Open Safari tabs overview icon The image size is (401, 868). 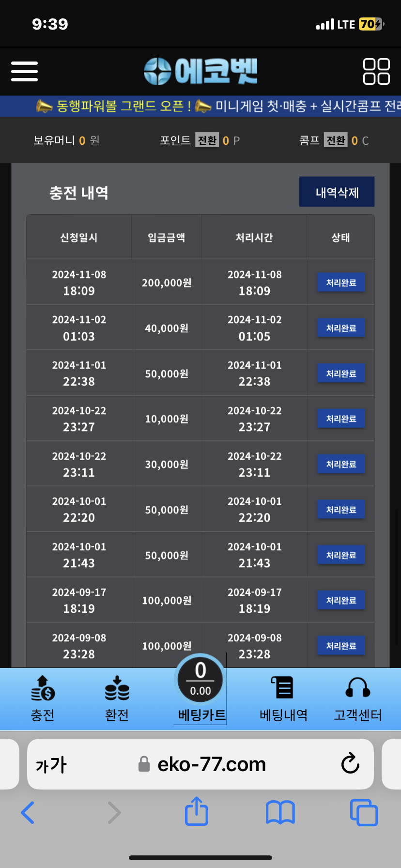364,812
